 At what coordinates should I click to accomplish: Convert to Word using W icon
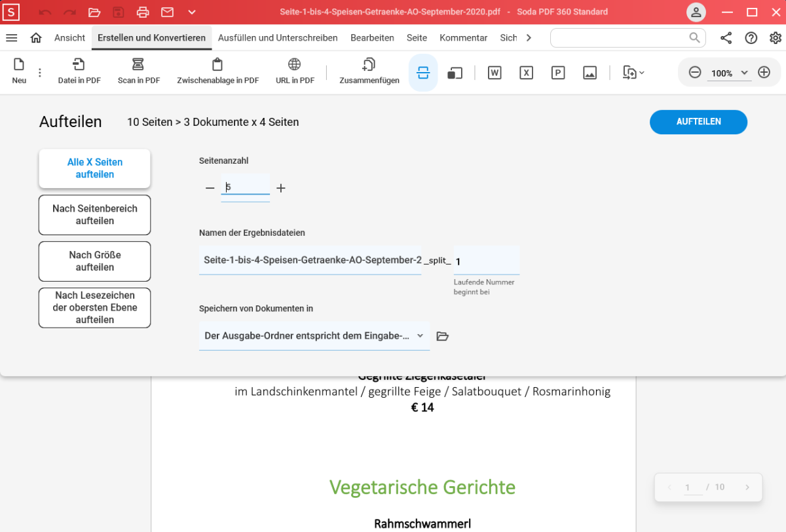point(495,73)
